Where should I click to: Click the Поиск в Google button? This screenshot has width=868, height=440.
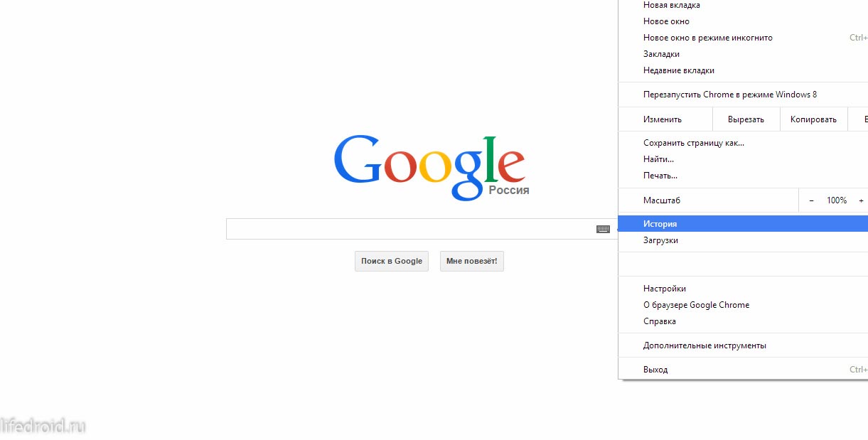(x=392, y=261)
